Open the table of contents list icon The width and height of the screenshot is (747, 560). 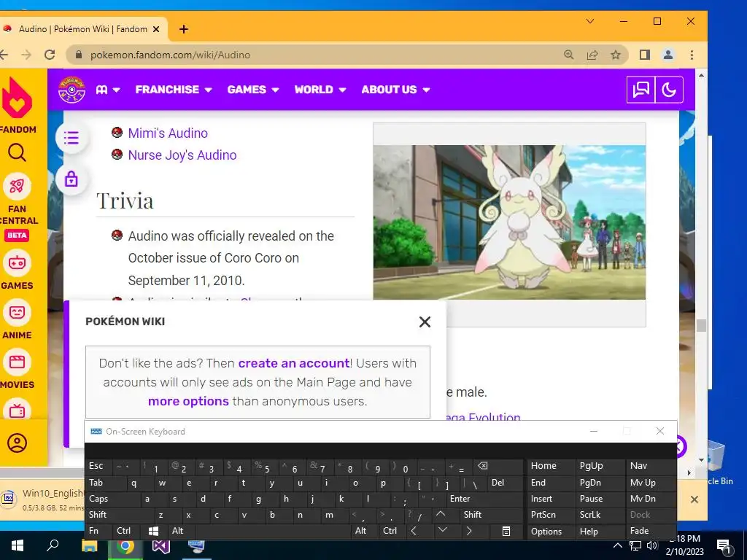point(71,138)
